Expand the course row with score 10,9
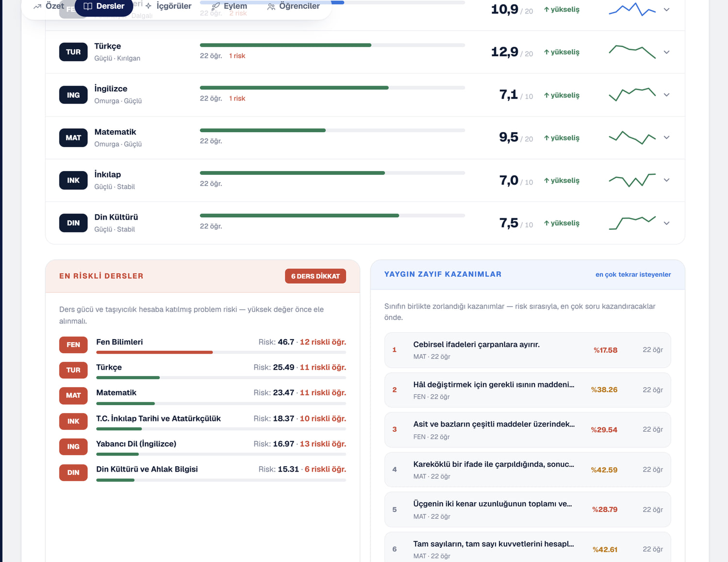This screenshot has height=562, width=728. tap(666, 10)
